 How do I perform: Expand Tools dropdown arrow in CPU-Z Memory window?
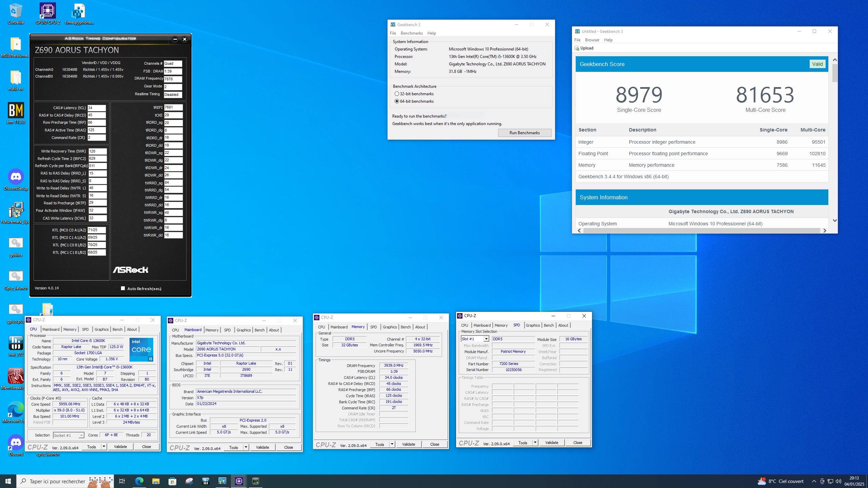(x=392, y=444)
